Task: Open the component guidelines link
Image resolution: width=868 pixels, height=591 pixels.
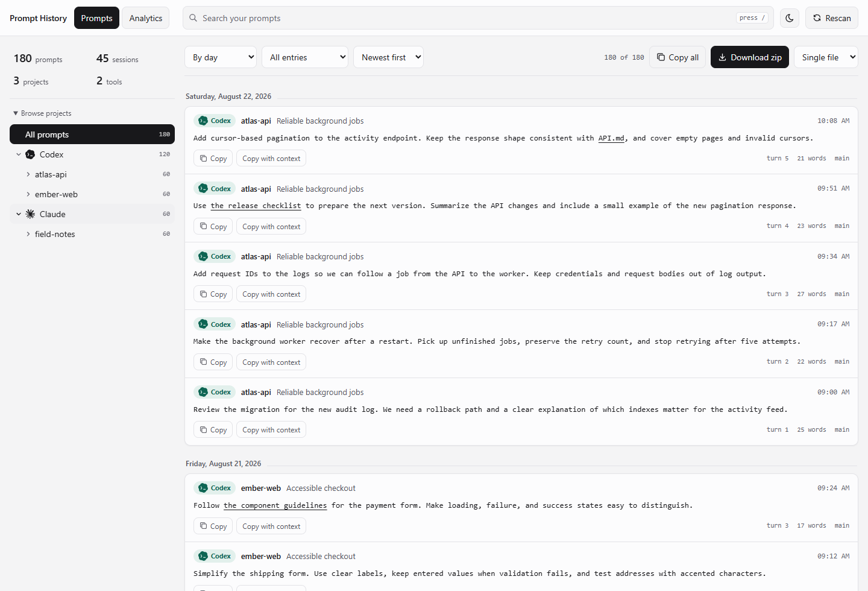Action: point(275,505)
